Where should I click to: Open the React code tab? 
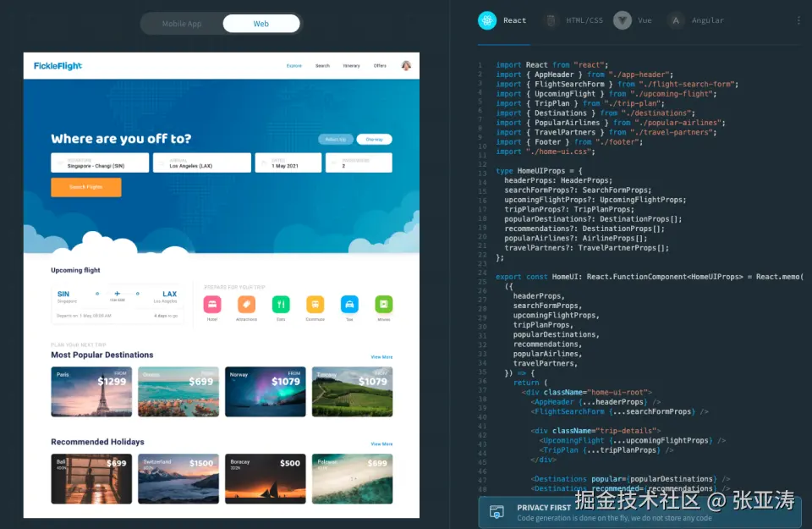click(502, 20)
